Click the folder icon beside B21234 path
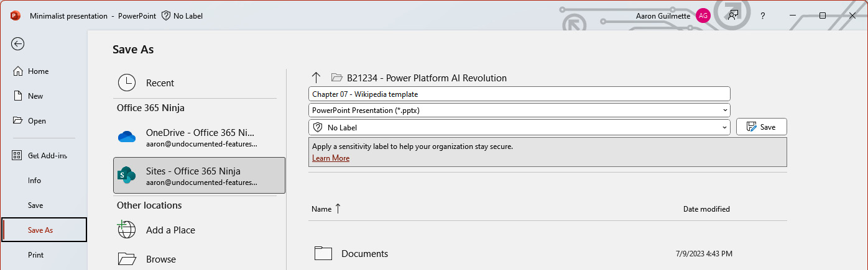This screenshot has width=868, height=270. click(x=337, y=78)
